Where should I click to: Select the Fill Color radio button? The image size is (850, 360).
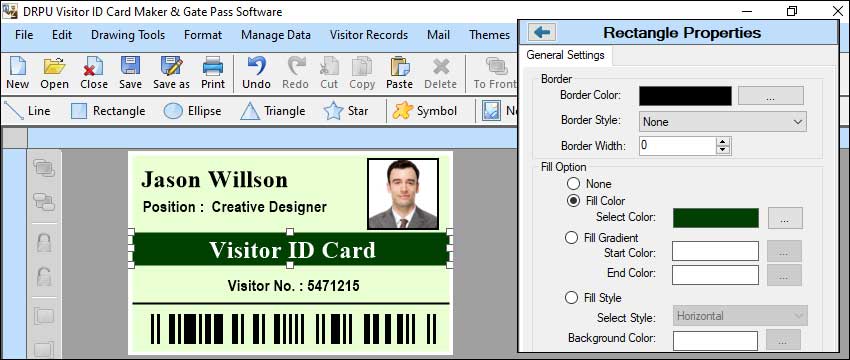573,201
